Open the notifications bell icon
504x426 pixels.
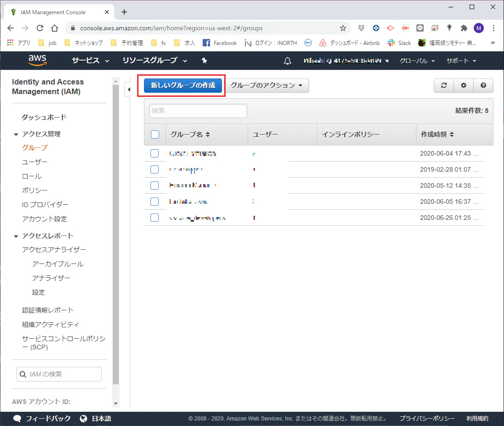(288, 61)
